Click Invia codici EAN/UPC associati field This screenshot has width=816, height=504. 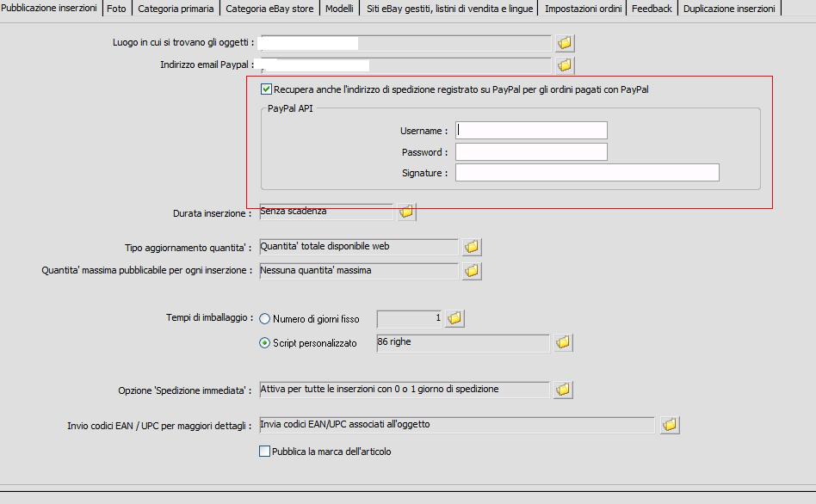click(457, 425)
